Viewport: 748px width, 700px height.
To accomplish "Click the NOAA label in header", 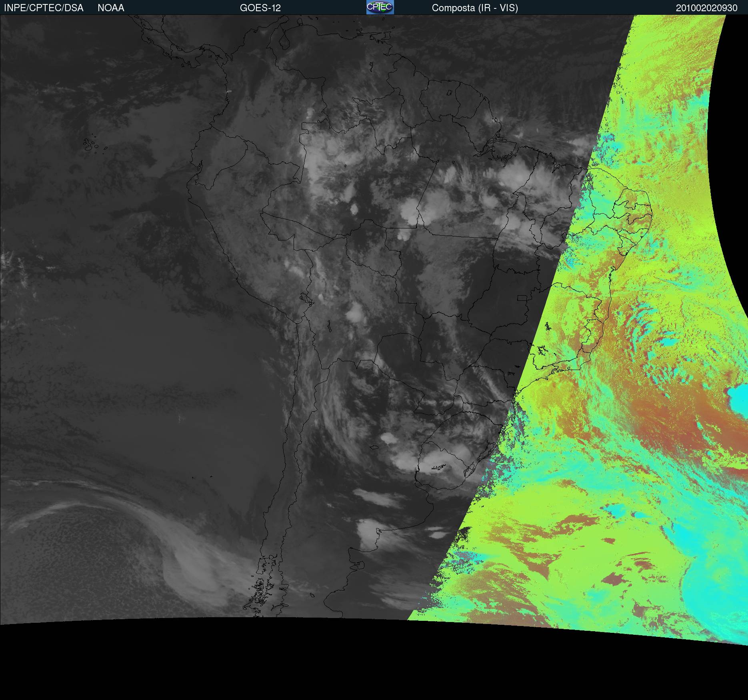I will pyautogui.click(x=111, y=8).
